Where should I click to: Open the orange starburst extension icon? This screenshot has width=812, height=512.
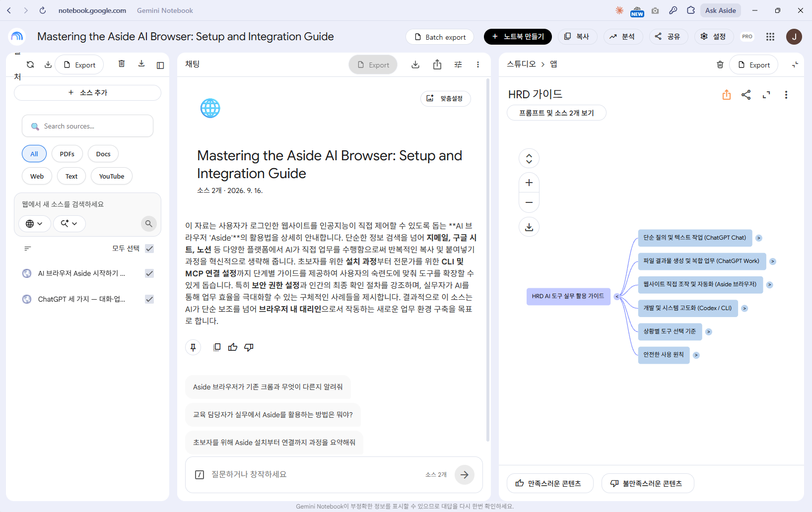[619, 10]
